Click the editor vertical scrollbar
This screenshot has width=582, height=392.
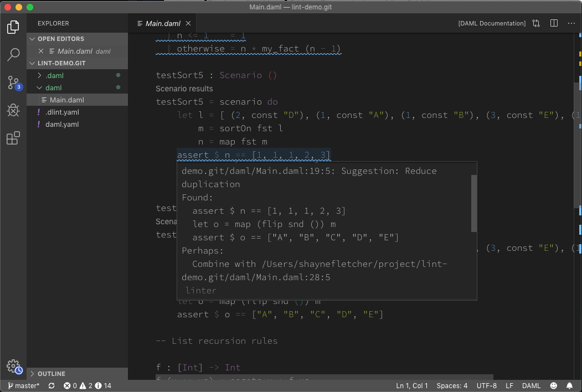(x=578, y=145)
